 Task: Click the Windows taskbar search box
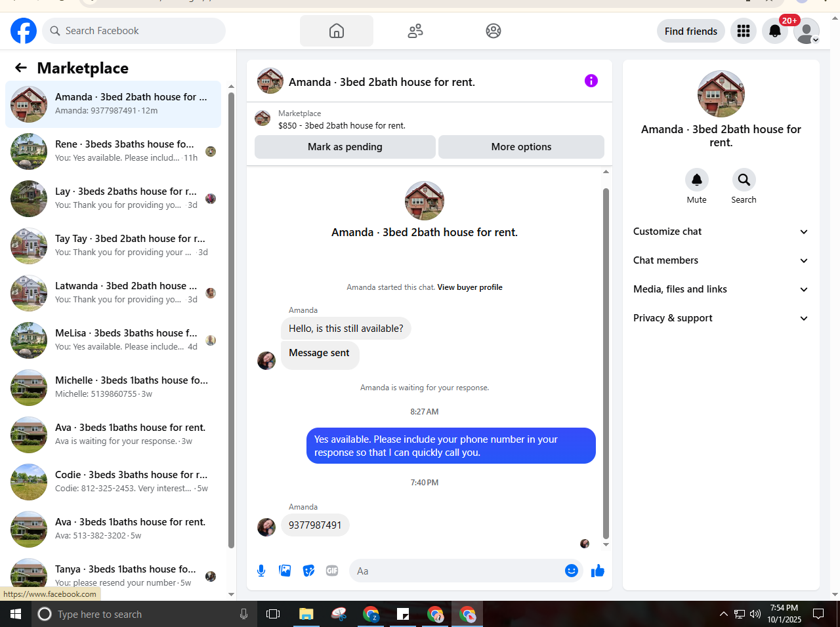pyautogui.click(x=144, y=614)
